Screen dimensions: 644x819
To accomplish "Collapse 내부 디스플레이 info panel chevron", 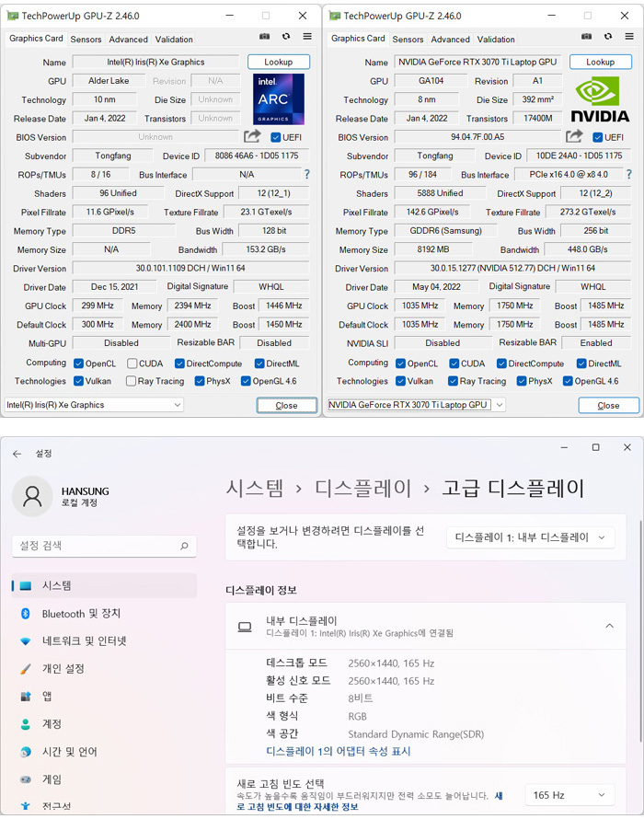I will [x=610, y=626].
